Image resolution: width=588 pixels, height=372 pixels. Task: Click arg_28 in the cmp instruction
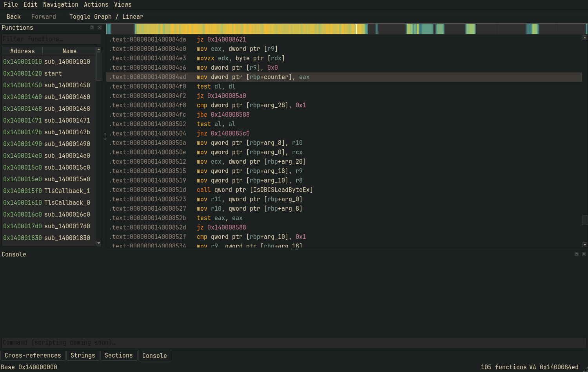coord(276,105)
